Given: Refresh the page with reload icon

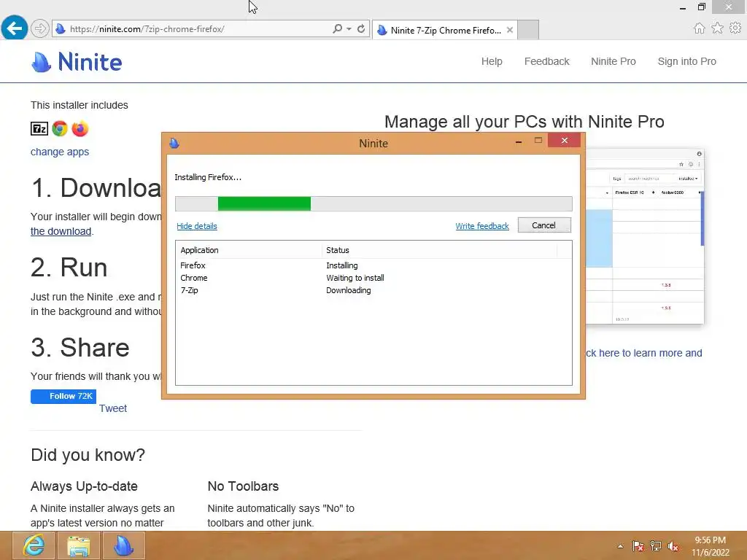Looking at the screenshot, I should pyautogui.click(x=361, y=28).
